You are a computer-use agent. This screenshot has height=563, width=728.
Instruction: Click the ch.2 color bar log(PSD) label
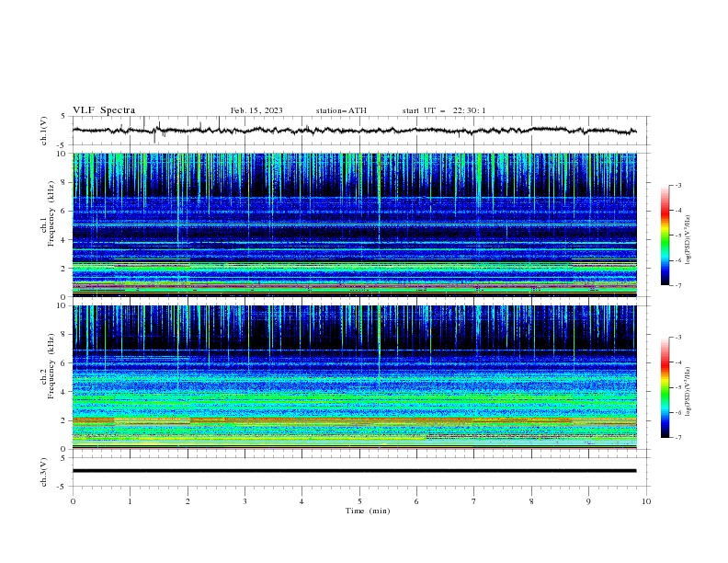(x=688, y=392)
